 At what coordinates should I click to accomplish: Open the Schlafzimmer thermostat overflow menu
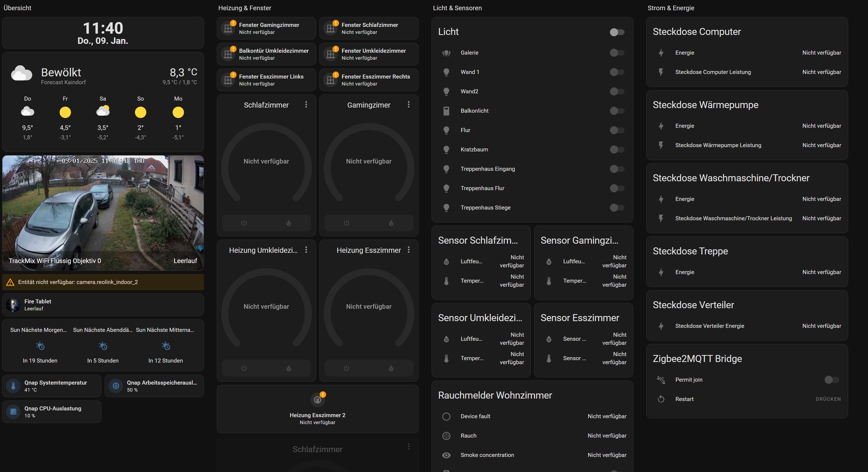306,105
